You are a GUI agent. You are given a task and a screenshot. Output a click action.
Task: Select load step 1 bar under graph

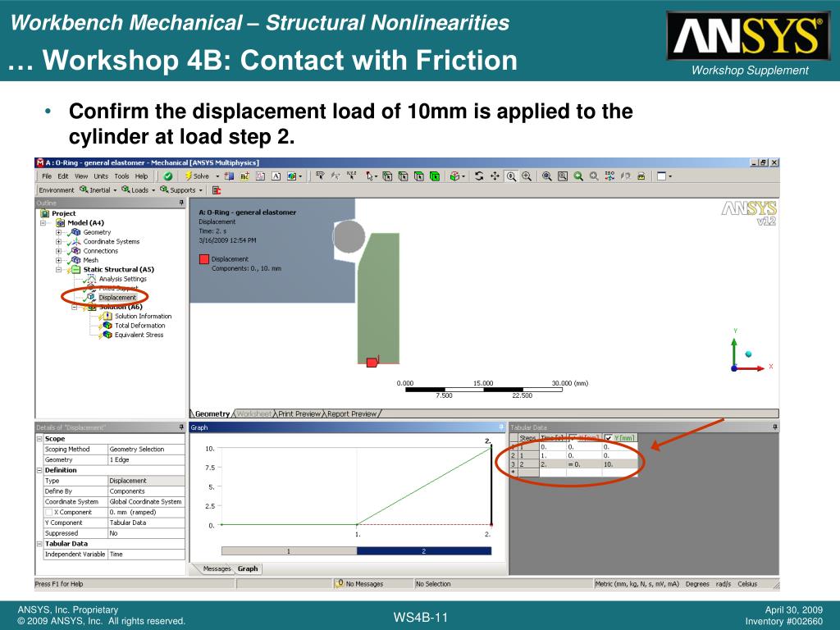(x=289, y=550)
